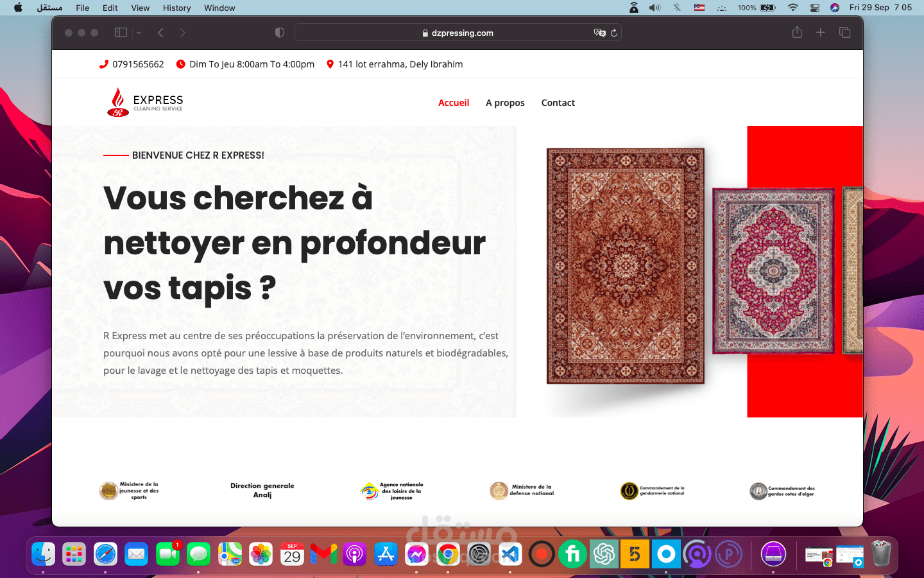Viewport: 924px width, 578px height.
Task: Go to the Contact page link
Action: 558,103
